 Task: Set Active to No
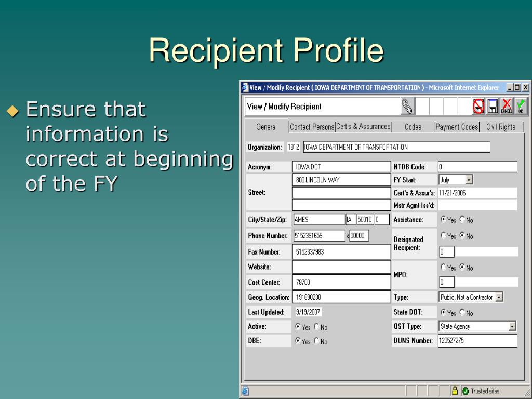[316, 327]
